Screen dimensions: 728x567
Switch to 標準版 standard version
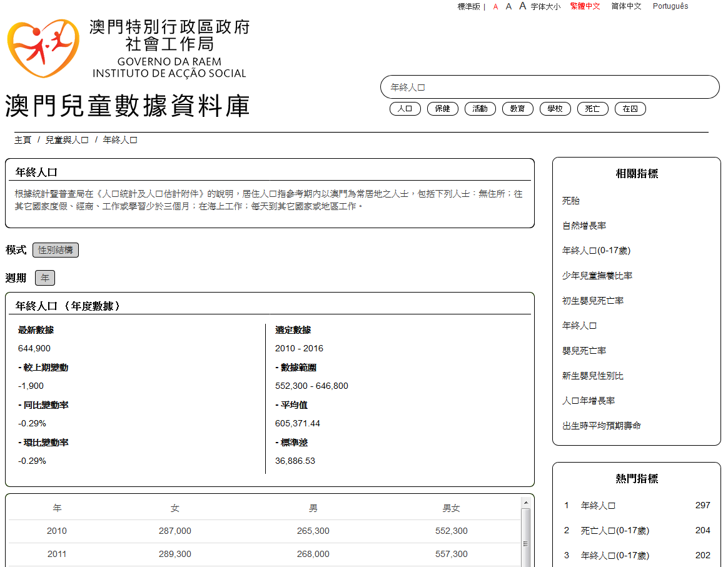[468, 6]
